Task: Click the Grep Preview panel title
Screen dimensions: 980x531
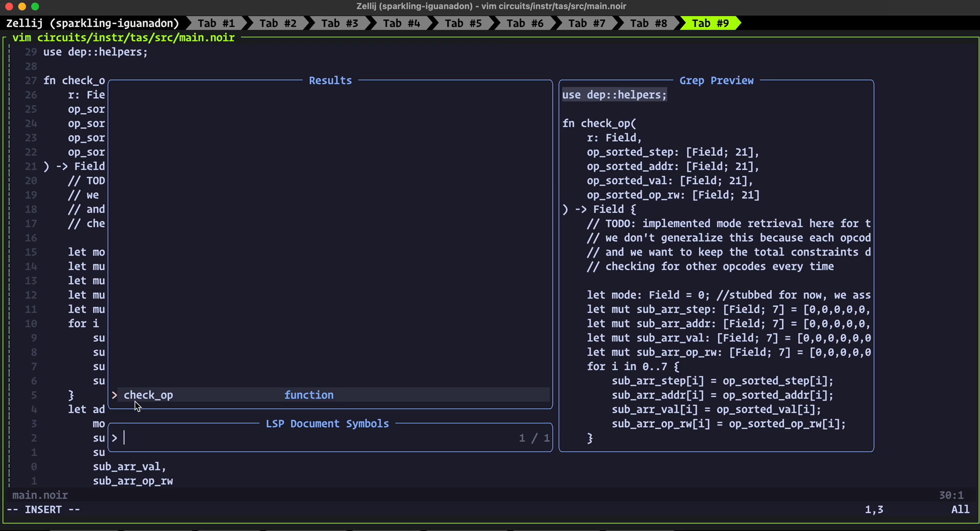Action: coord(716,80)
